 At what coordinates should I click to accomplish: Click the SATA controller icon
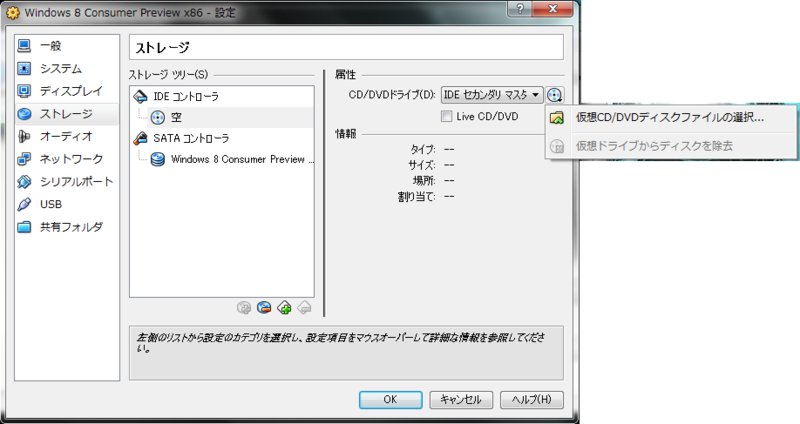pos(140,138)
